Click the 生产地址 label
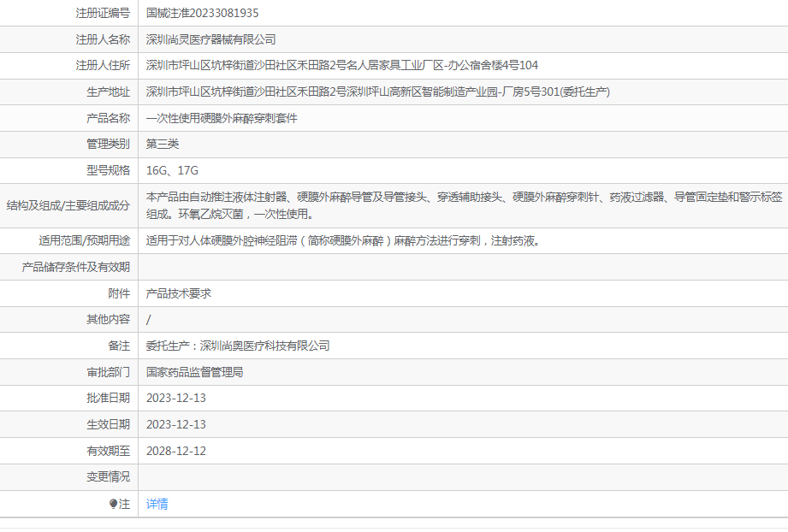 pyautogui.click(x=108, y=92)
